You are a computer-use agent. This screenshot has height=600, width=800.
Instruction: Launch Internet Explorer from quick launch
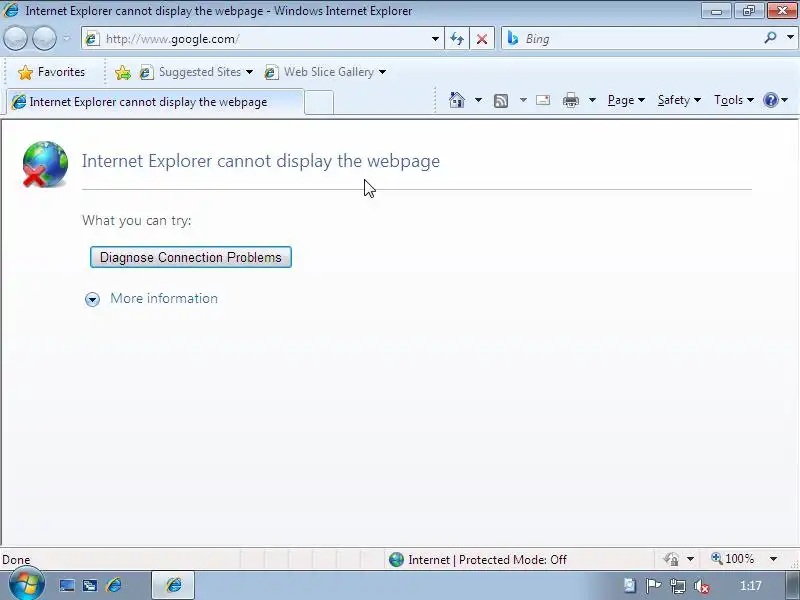(x=114, y=585)
